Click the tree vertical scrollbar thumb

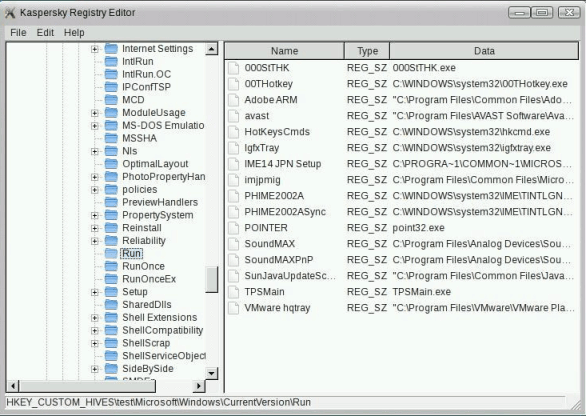pyautogui.click(x=212, y=280)
